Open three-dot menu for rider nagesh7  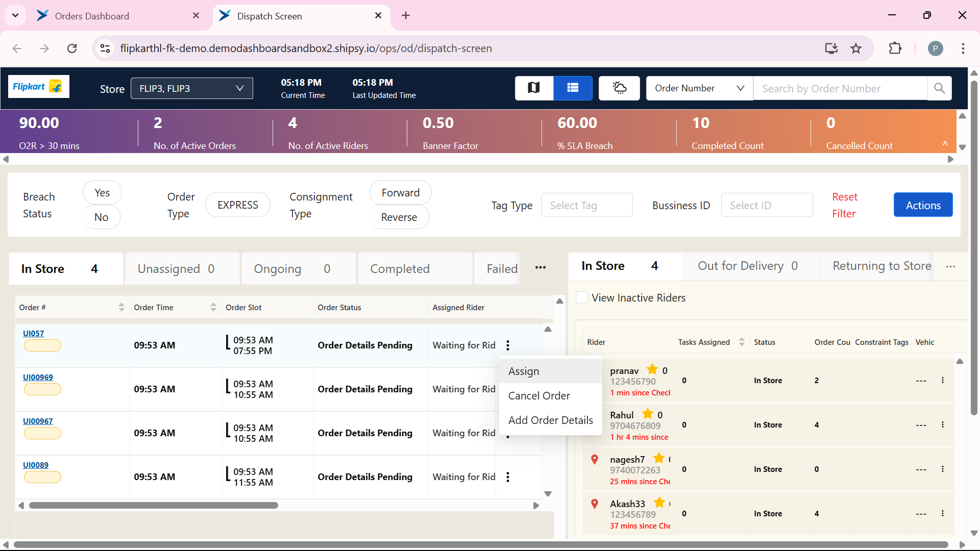tap(943, 469)
